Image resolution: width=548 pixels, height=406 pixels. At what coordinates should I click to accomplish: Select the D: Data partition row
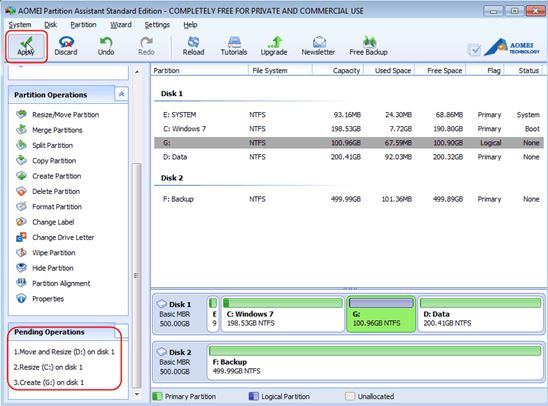pyautogui.click(x=349, y=157)
